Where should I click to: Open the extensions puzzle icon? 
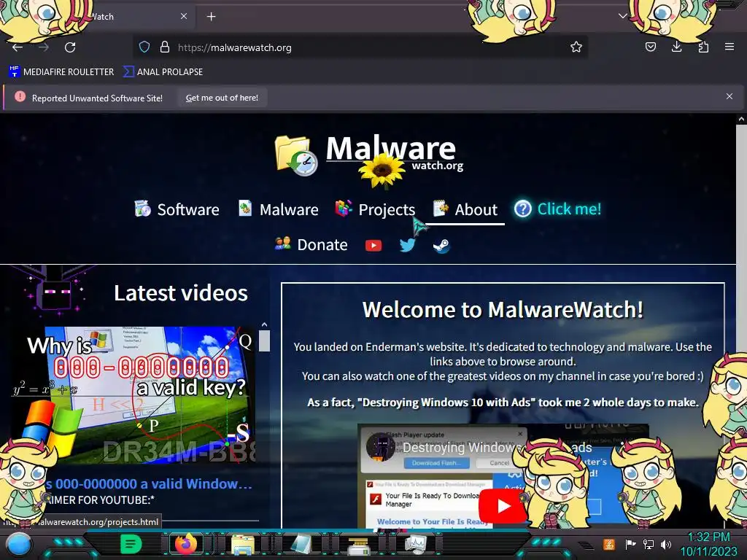[703, 47]
